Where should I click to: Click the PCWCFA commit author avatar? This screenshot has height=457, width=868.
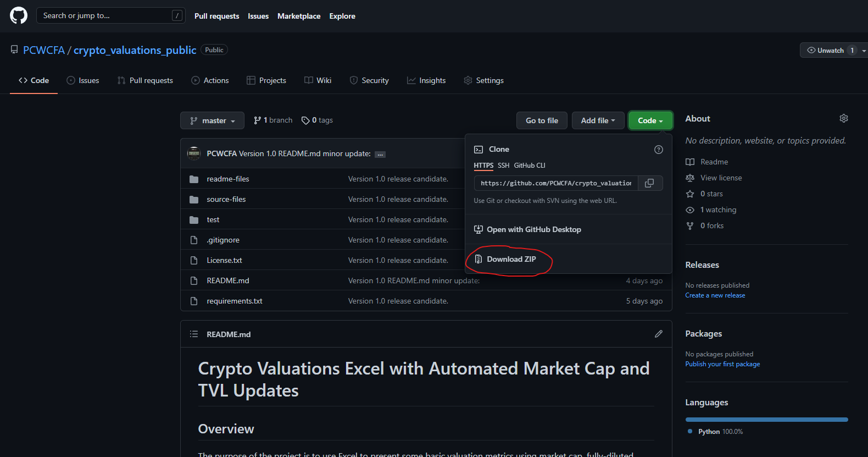click(x=194, y=153)
